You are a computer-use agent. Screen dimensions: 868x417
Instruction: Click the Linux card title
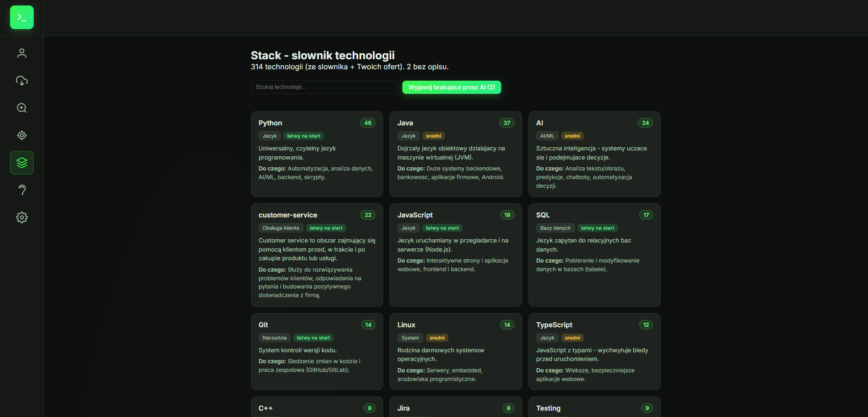point(406,325)
